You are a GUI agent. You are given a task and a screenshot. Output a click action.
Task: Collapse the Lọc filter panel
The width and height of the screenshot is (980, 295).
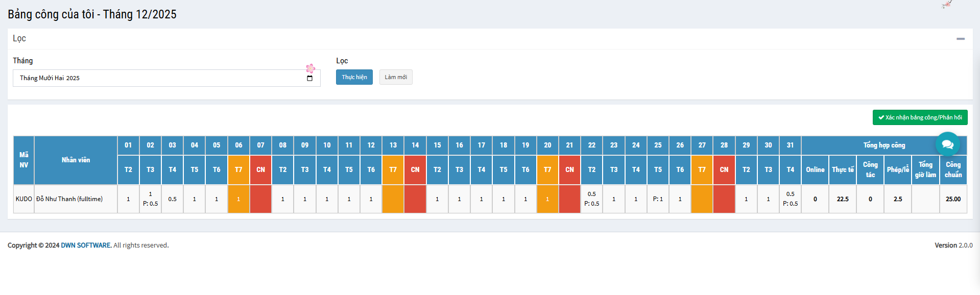[x=960, y=39]
